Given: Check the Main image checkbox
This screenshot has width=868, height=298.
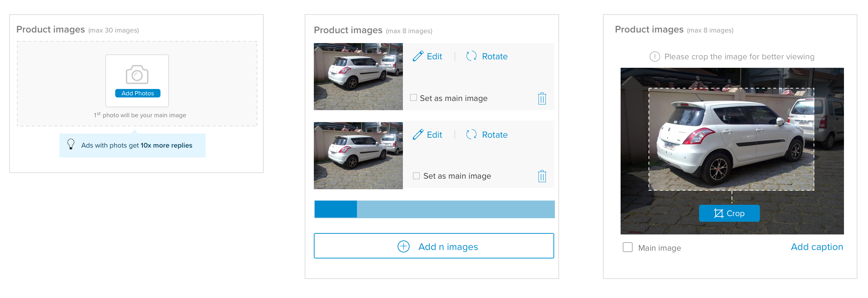Looking at the screenshot, I should pos(628,248).
